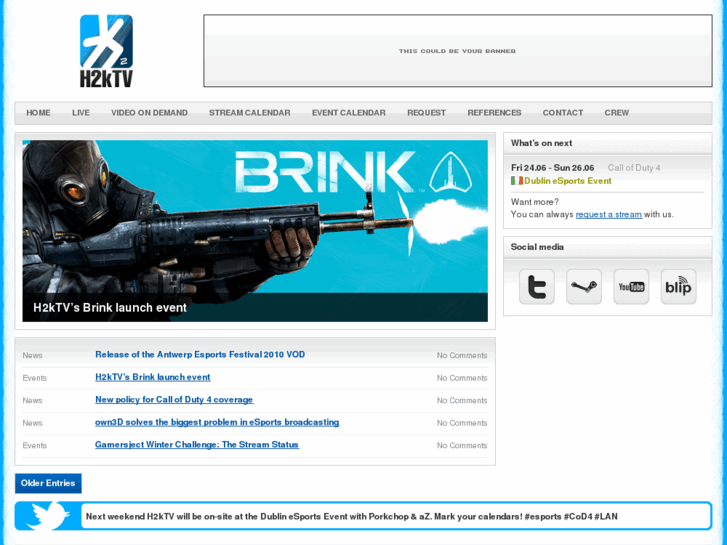Click 'No Comments' on the Gamersject row
This screenshot has height=545, width=727.
(x=462, y=445)
